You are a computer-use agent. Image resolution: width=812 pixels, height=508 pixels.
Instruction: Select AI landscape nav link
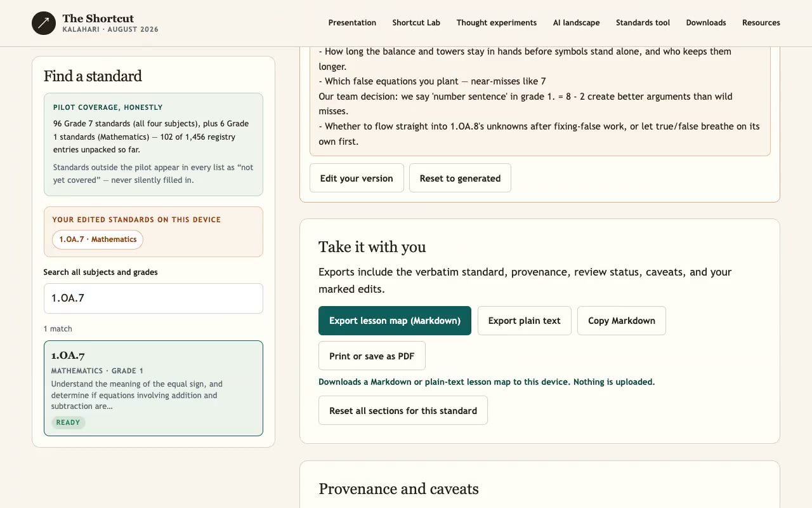tap(576, 23)
